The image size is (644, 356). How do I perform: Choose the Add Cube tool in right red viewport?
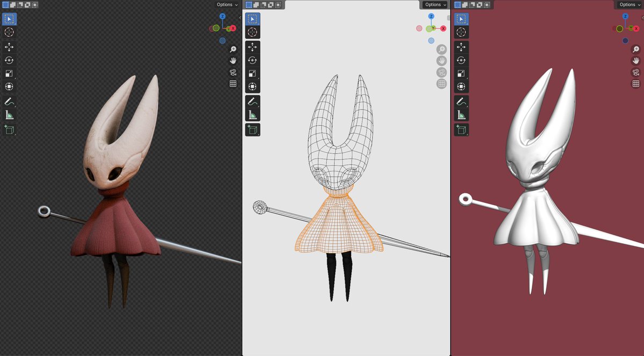[462, 129]
